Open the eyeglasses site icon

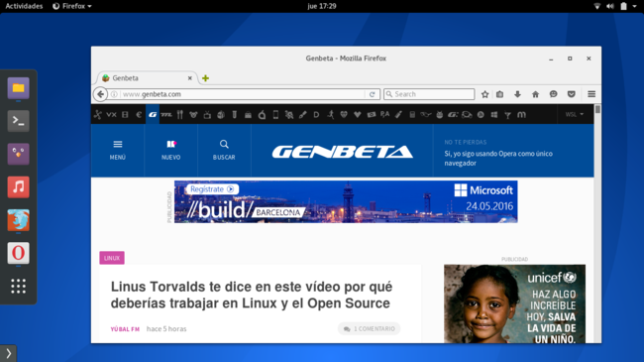pyautogui.click(x=425, y=115)
